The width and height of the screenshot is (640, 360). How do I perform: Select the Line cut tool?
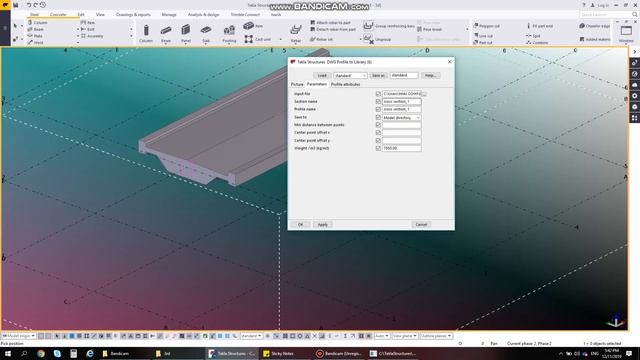[483, 36]
